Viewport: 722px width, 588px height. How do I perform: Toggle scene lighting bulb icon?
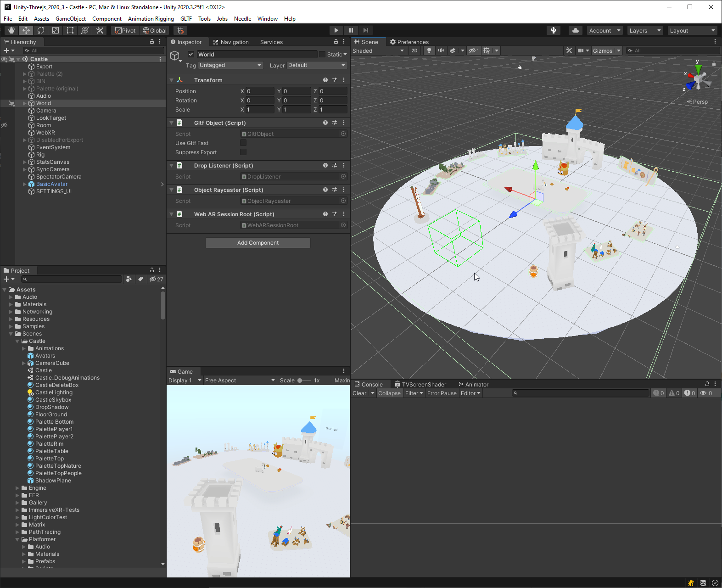429,50
